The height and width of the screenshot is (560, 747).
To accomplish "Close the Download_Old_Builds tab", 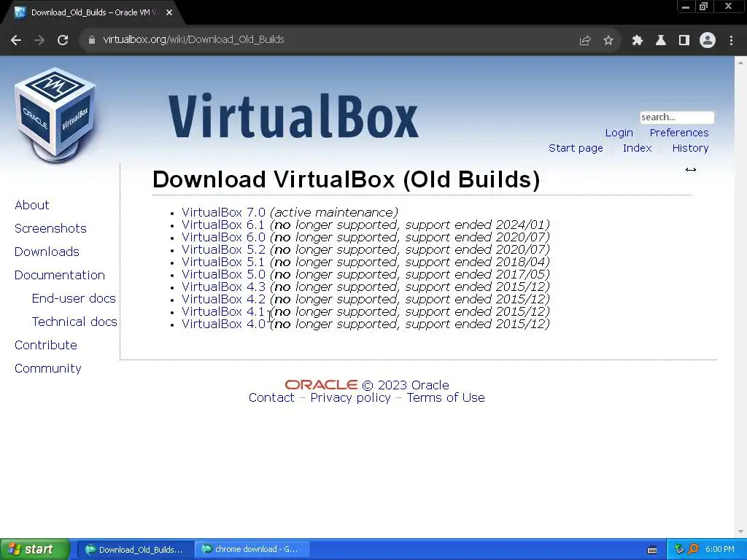I will pyautogui.click(x=169, y=12).
